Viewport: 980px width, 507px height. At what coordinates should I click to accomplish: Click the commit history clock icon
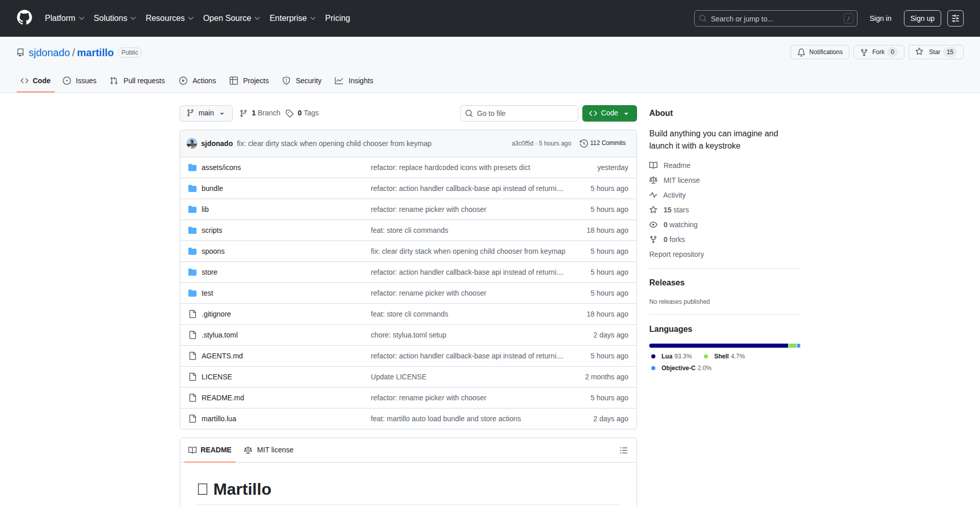(x=583, y=143)
